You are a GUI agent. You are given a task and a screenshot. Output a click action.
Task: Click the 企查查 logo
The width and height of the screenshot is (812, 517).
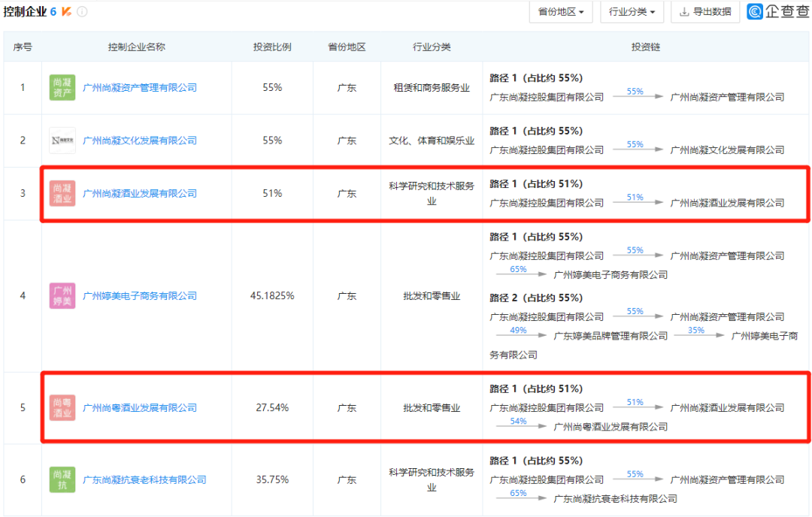coord(777,11)
